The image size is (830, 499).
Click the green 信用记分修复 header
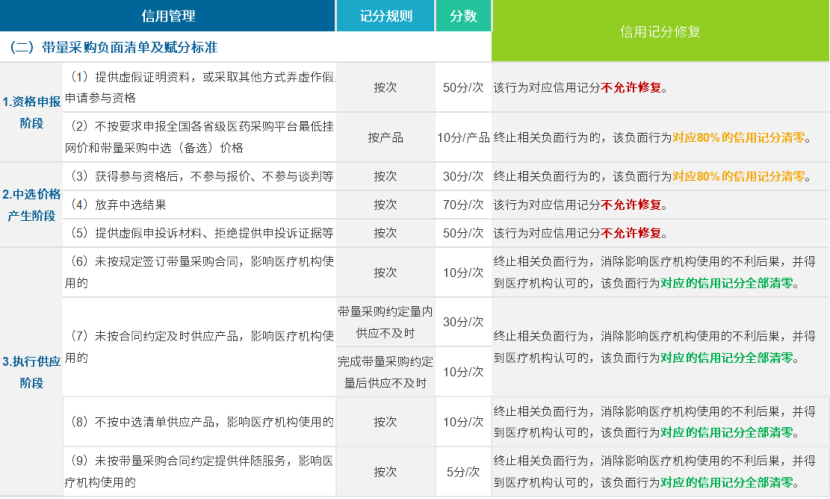click(x=660, y=31)
